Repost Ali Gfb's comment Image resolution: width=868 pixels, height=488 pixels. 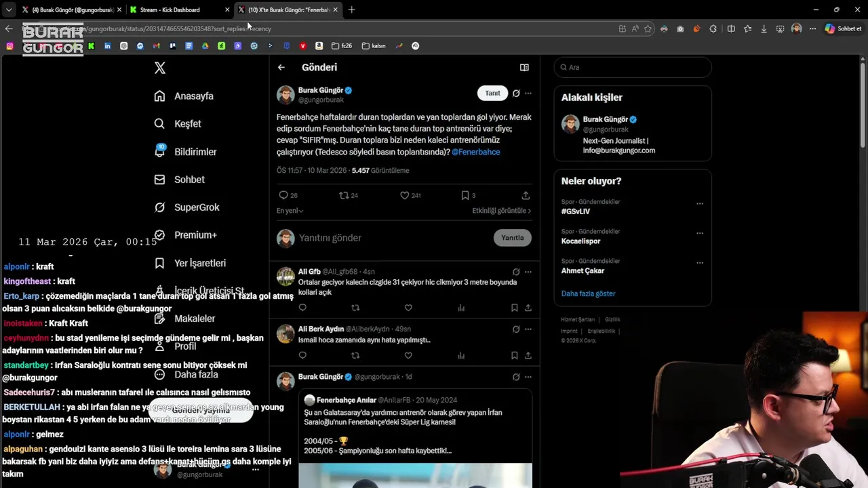pos(355,308)
